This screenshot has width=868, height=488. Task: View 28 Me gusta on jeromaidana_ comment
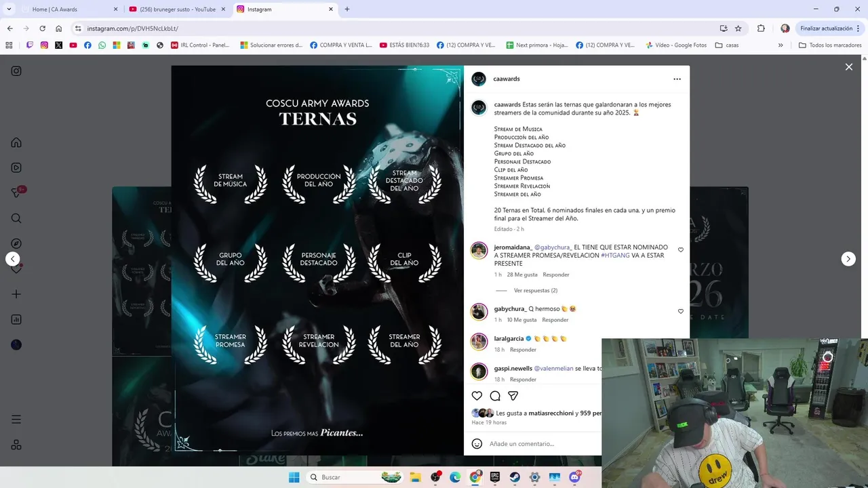522,274
